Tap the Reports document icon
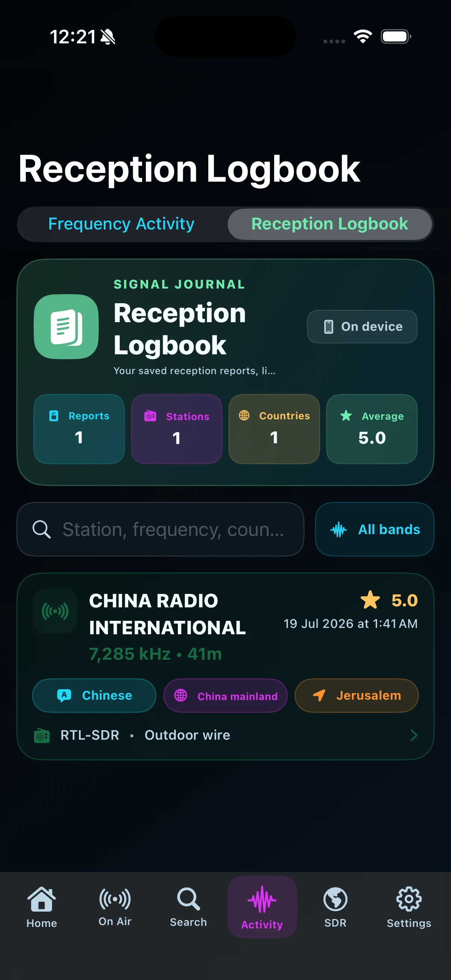 (54, 416)
